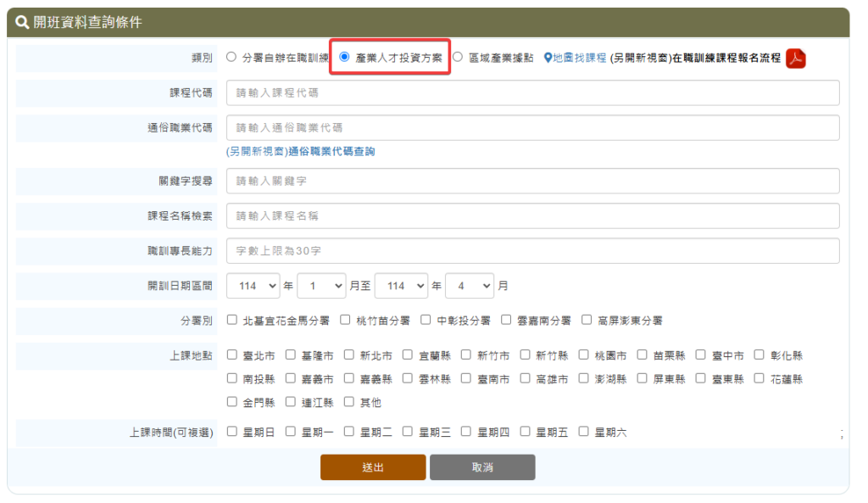Focus the 職訓專長能力 input field

532,250
